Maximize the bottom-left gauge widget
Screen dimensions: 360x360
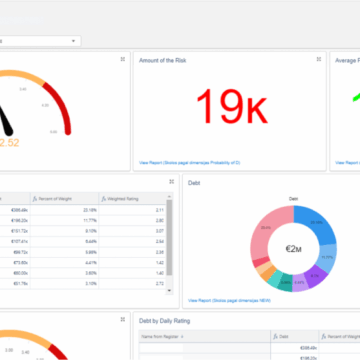(x=123, y=319)
